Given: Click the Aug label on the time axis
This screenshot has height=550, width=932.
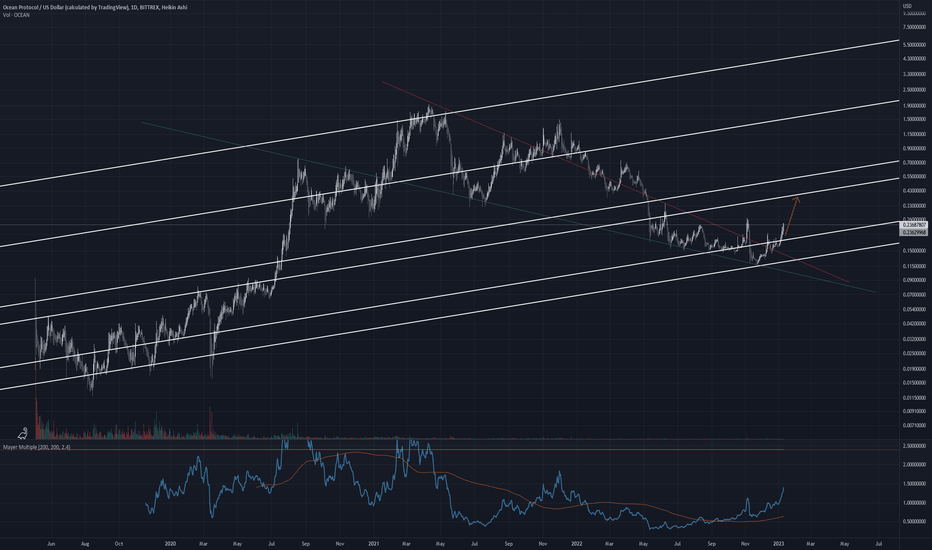Looking at the screenshot, I should click(x=85, y=544).
